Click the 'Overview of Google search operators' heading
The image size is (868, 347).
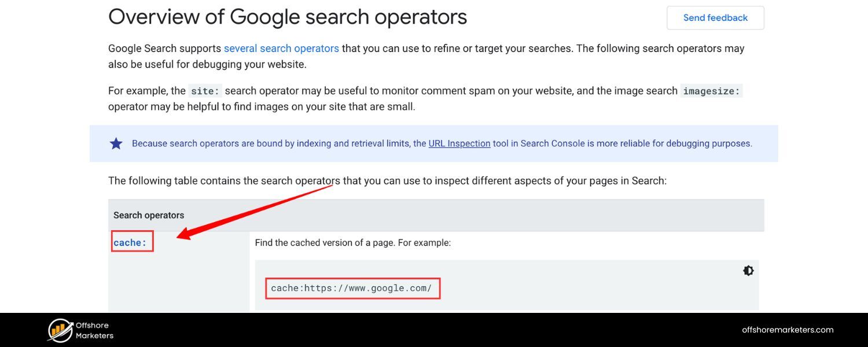(288, 17)
